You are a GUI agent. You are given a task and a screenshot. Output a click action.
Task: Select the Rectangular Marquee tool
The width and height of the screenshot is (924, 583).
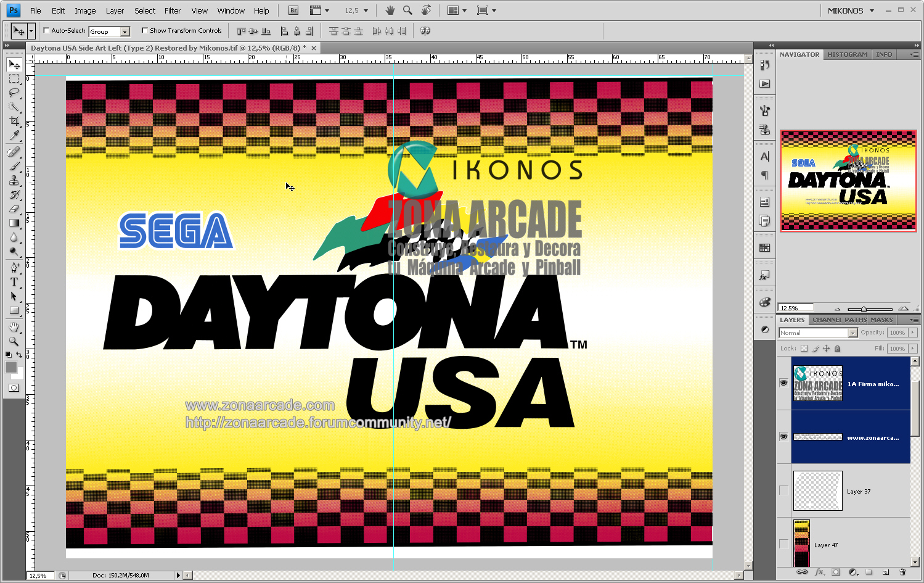coord(14,79)
